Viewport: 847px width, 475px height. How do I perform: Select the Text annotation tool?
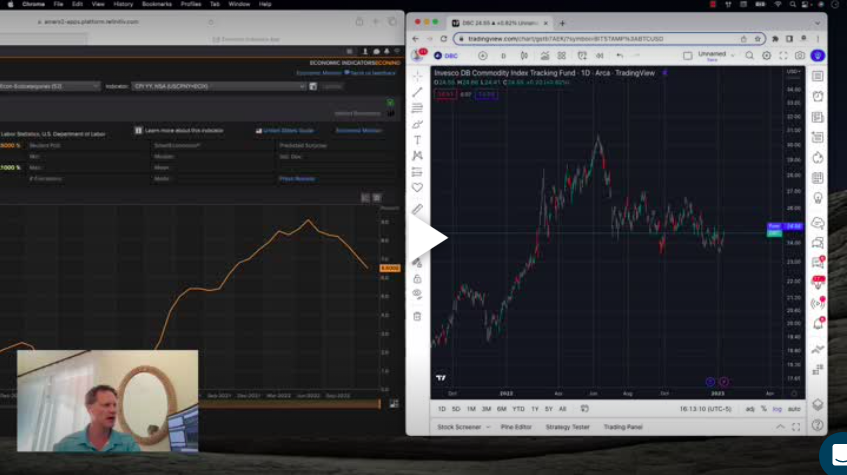pos(417,140)
